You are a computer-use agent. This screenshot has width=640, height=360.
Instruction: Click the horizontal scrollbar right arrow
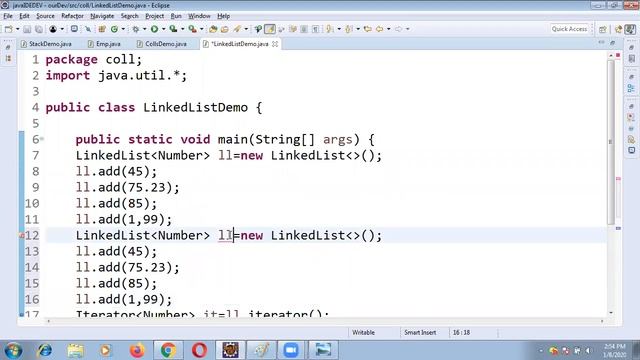click(602, 321)
